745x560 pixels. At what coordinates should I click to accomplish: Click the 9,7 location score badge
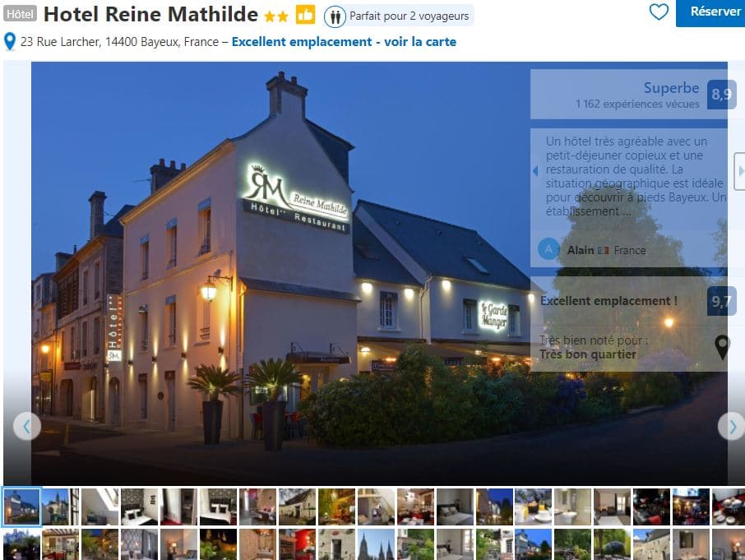coord(721,301)
